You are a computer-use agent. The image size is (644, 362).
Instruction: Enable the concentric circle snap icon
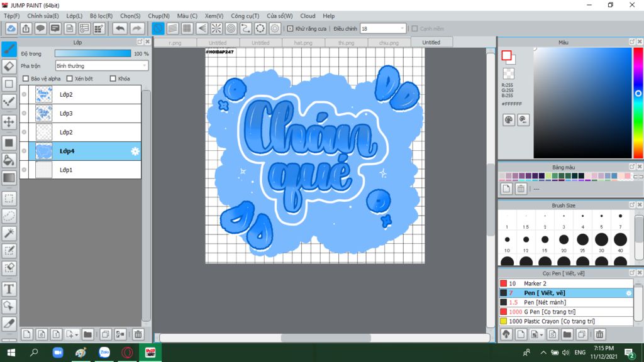point(231,28)
